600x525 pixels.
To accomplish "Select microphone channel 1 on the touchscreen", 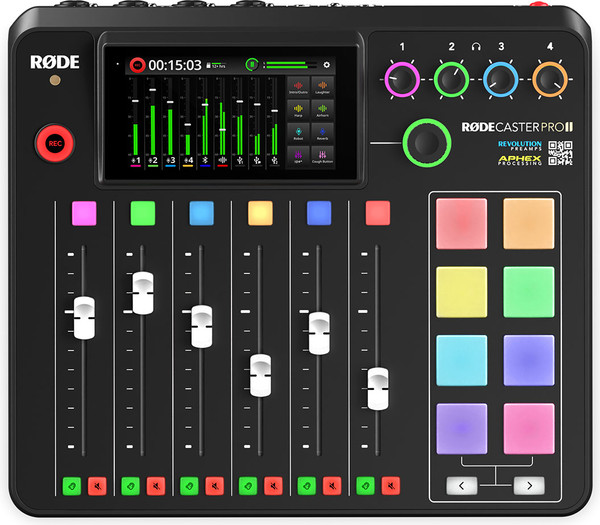I will (136, 161).
